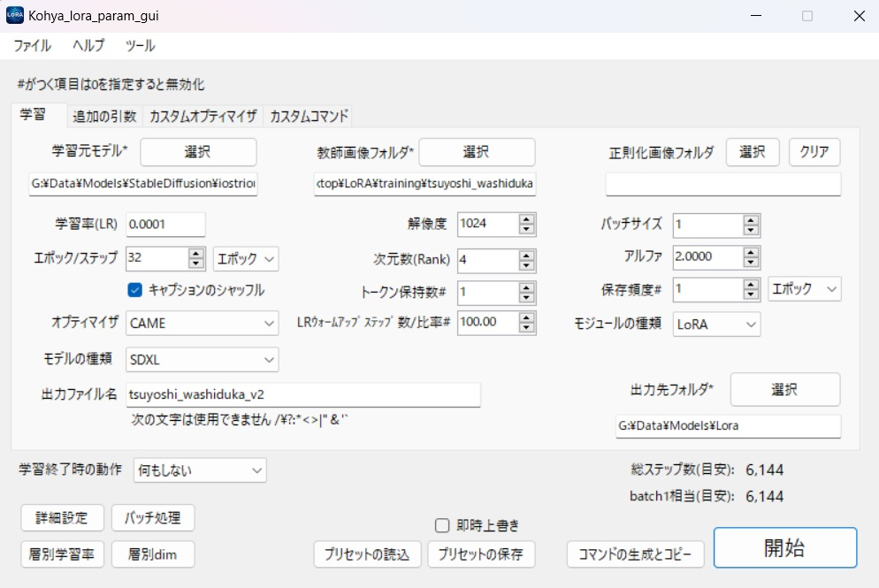Click the 出力ファイル名 text field
Viewport: 879px width, 588px height.
point(303,394)
